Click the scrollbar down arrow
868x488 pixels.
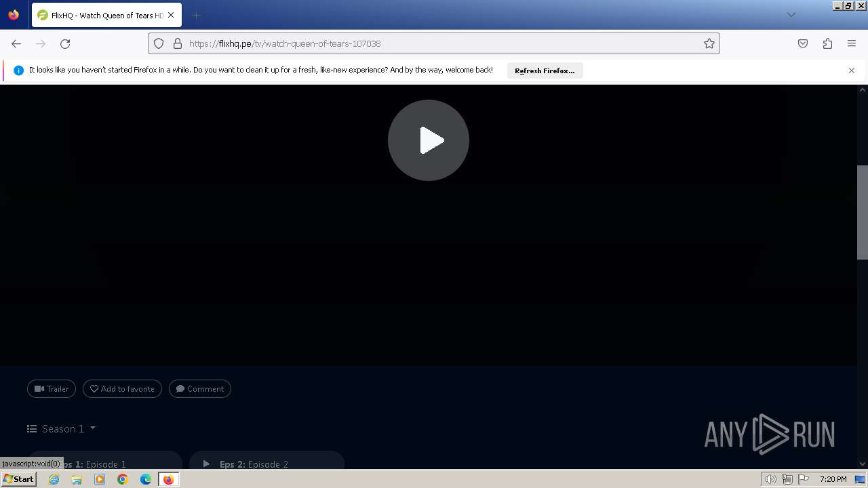(x=863, y=464)
